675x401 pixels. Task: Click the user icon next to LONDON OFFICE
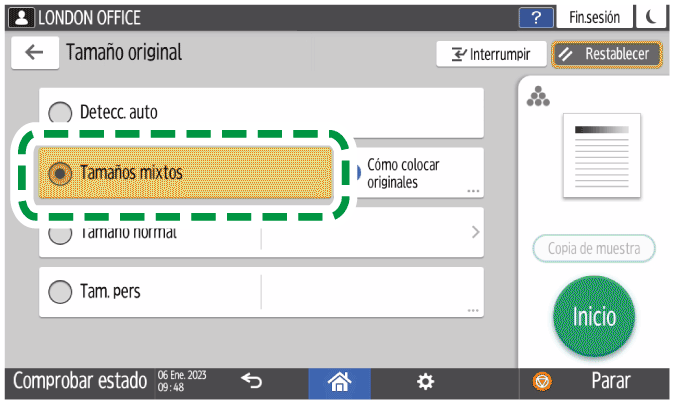click(x=20, y=17)
